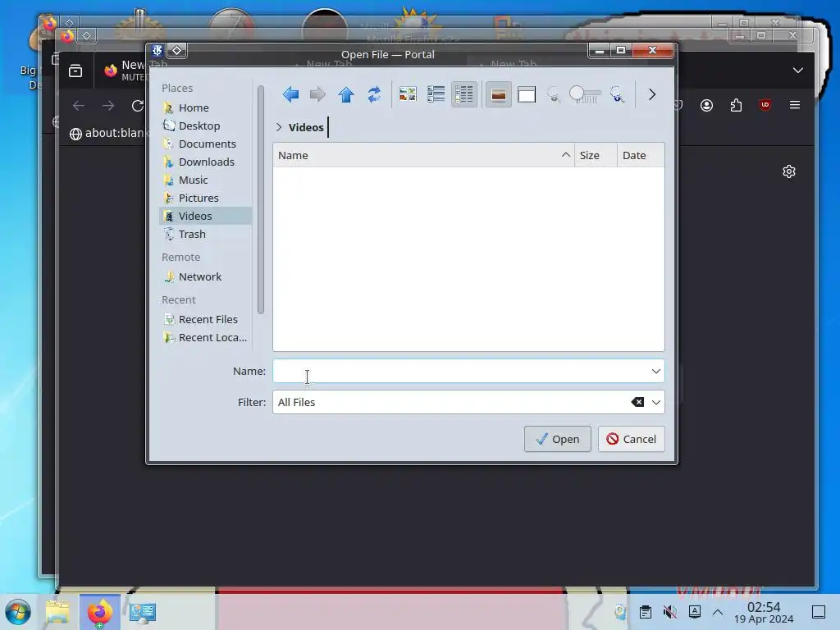Click show desktop button in taskbar
The width and height of the screenshot is (840, 630).
click(819, 612)
